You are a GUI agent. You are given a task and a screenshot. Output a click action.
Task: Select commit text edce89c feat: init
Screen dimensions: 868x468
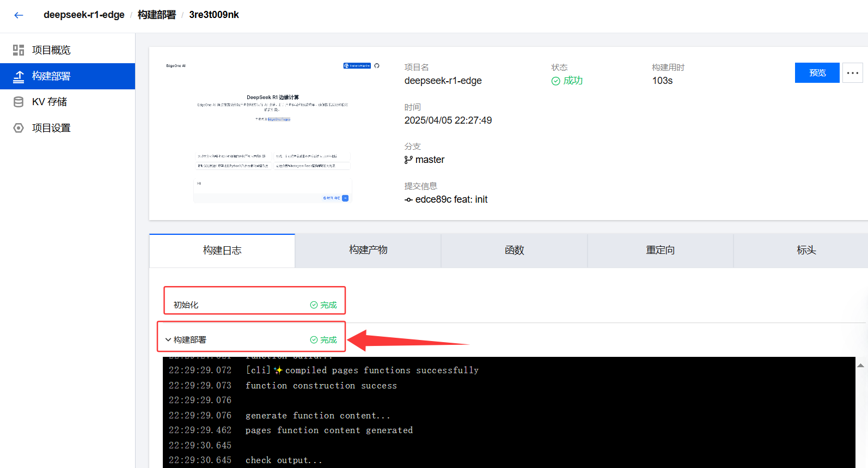coord(451,199)
